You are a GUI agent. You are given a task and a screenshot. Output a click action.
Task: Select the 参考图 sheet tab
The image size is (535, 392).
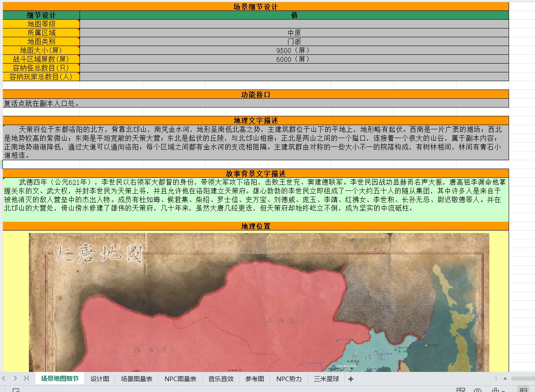[x=255, y=379]
